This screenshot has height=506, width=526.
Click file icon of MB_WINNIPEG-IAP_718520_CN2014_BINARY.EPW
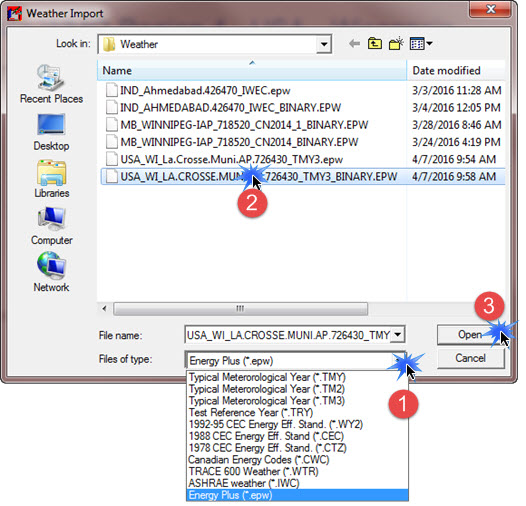click(x=112, y=142)
